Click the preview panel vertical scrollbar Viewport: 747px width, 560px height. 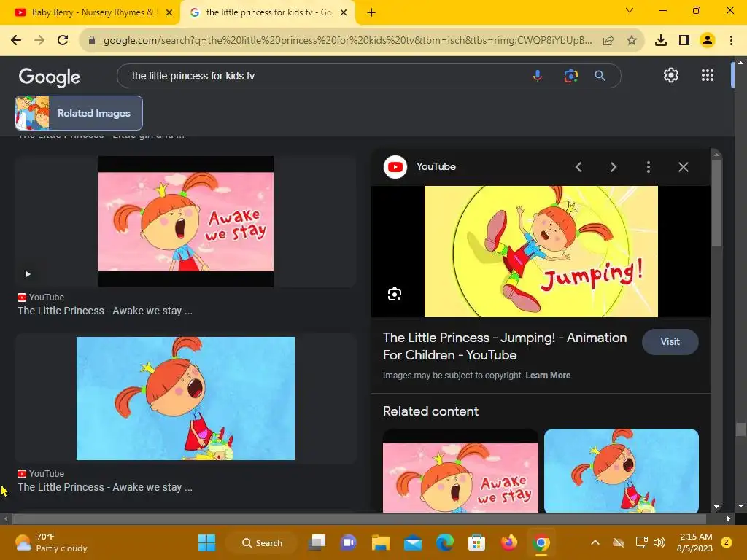[x=716, y=203]
